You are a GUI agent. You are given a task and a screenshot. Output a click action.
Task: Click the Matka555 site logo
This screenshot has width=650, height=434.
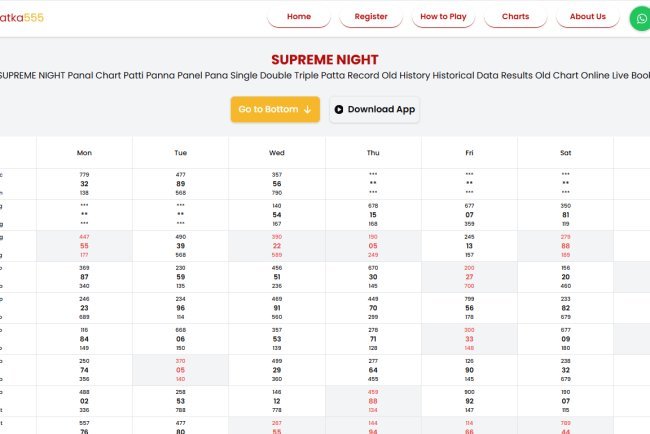point(22,17)
